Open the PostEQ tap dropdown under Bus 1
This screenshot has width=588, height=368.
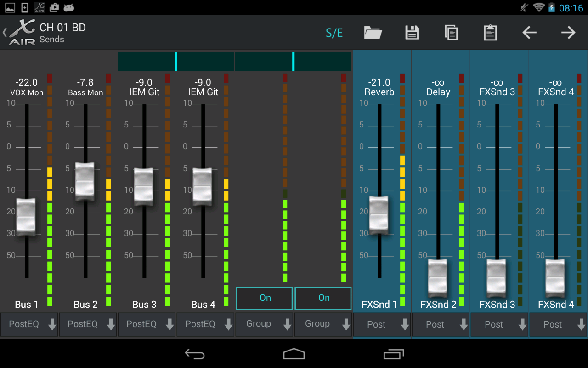click(x=29, y=324)
